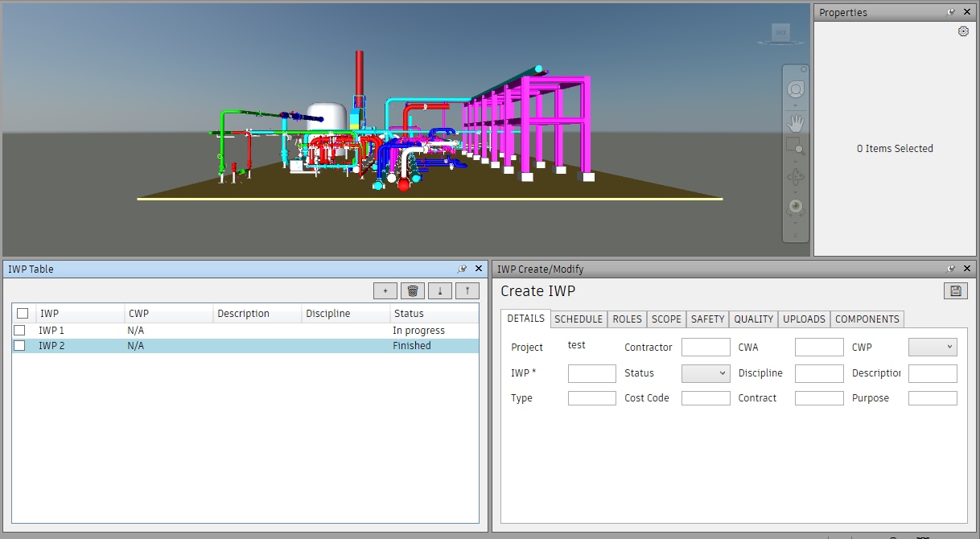Select the Zoom Window tool

[796, 146]
